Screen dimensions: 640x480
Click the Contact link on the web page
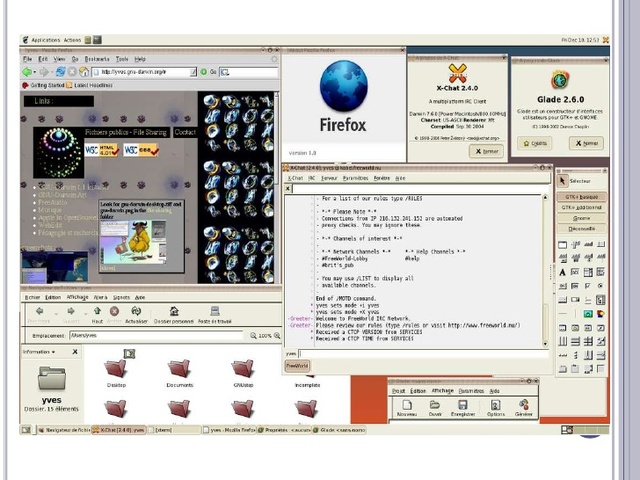(x=185, y=132)
